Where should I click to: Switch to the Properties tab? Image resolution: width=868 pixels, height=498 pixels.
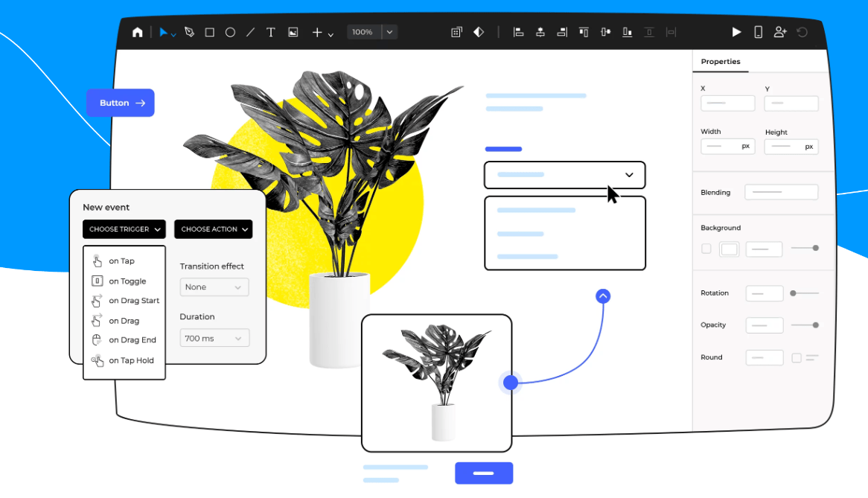(720, 62)
